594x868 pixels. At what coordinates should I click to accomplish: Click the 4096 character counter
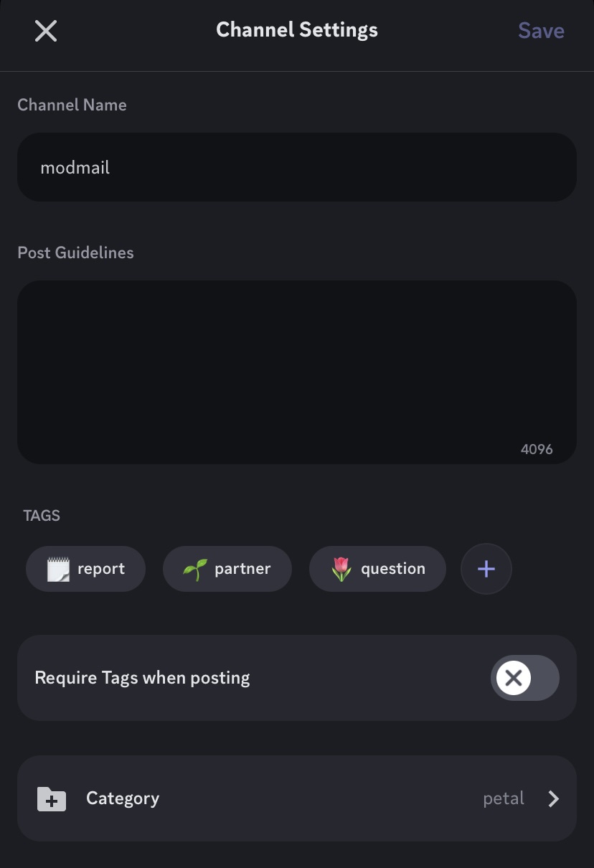537,450
